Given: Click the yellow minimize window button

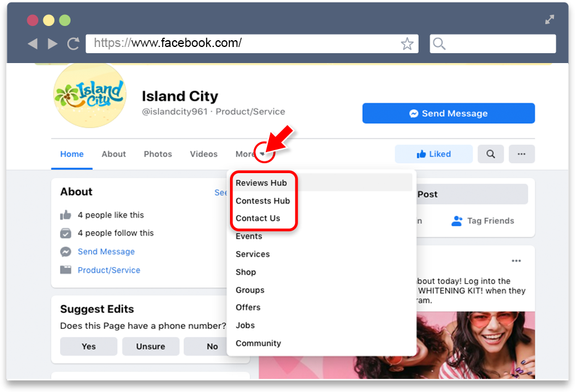Looking at the screenshot, I should tap(49, 20).
